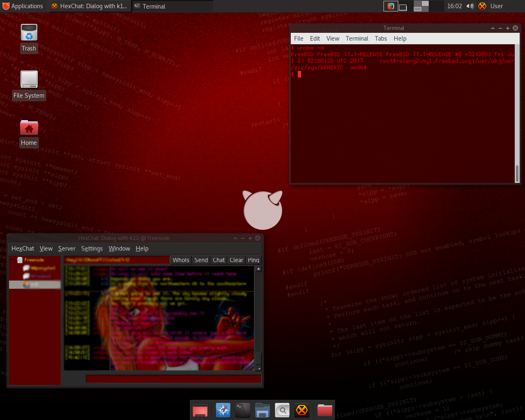Click the HexChat message input field
This screenshot has height=420, width=525.
pyautogui.click(x=173, y=379)
